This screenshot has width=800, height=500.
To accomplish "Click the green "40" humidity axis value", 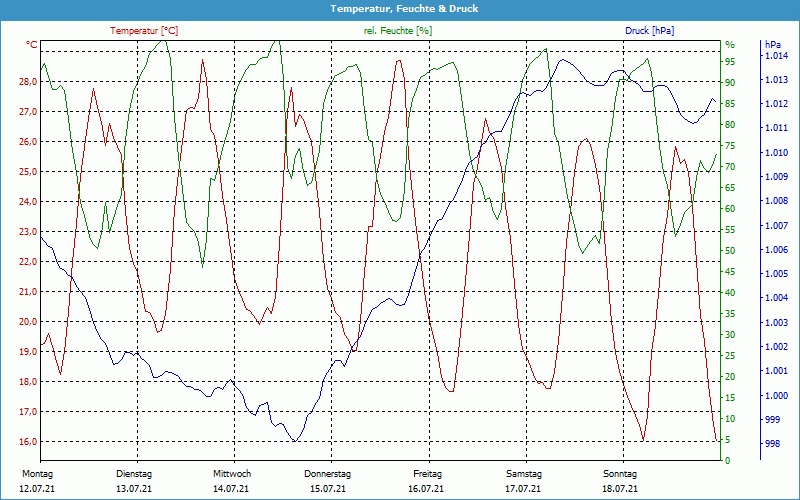I will (730, 293).
